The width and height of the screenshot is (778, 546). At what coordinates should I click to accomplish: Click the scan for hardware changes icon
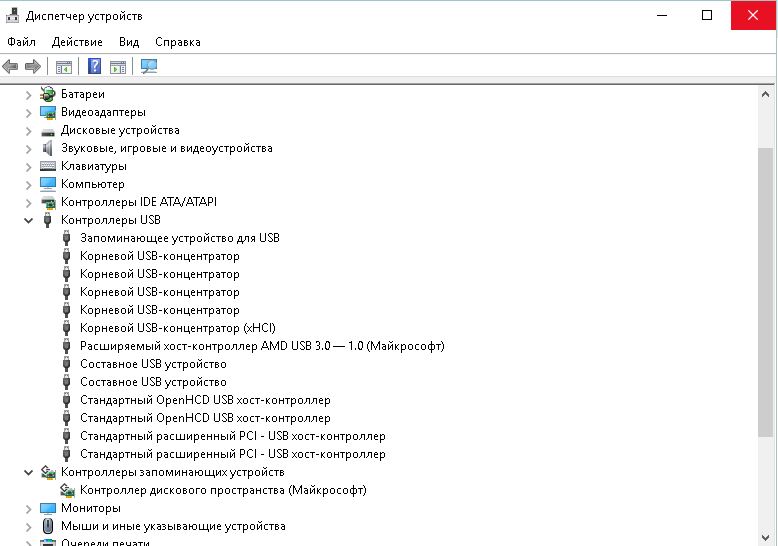(149, 67)
